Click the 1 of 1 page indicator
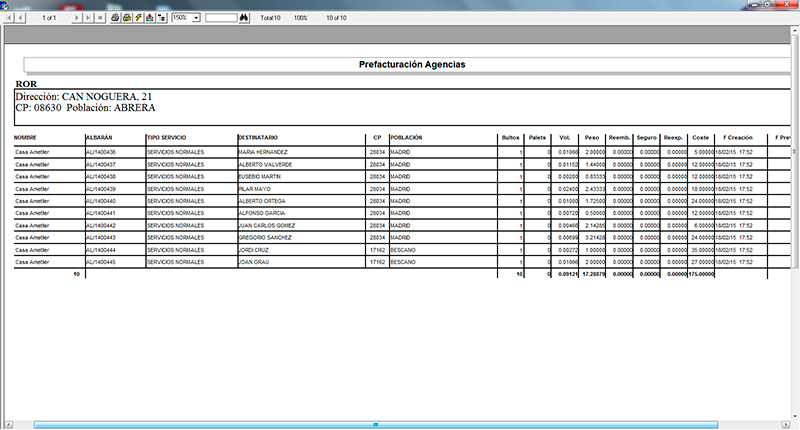 (49, 18)
